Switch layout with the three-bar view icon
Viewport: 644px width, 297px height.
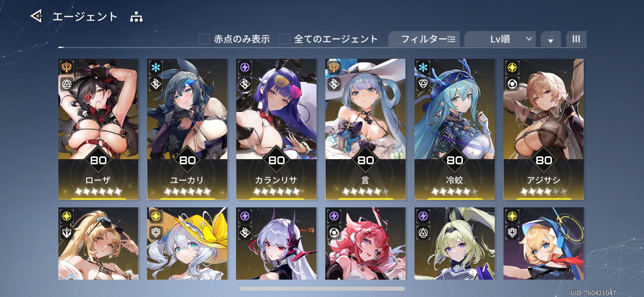click(576, 39)
